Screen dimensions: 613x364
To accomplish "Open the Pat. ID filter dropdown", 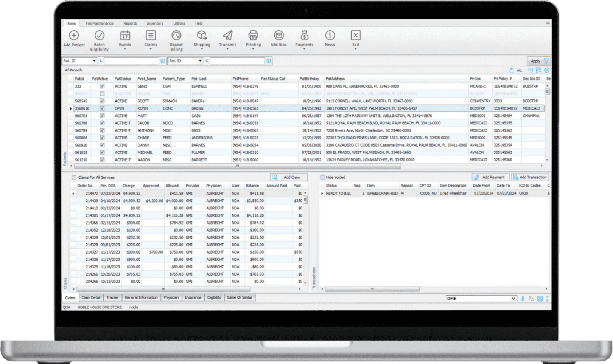I will (93, 60).
